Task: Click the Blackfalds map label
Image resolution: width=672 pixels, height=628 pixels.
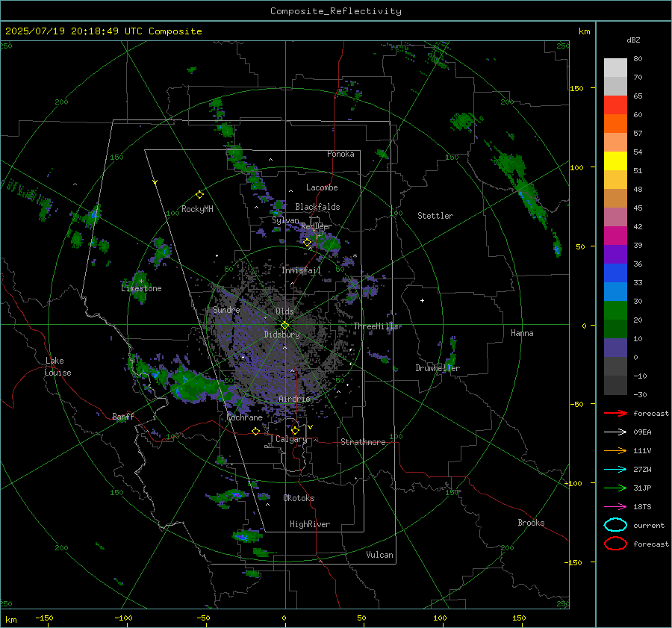Action: tap(317, 207)
